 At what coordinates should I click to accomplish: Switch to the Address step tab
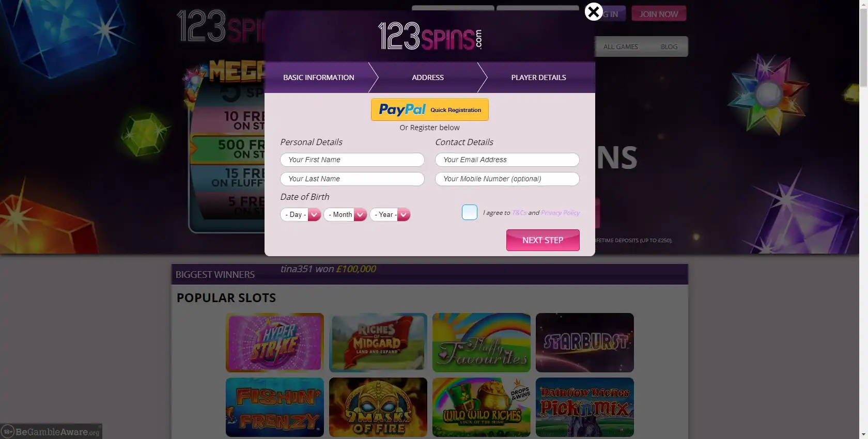428,77
